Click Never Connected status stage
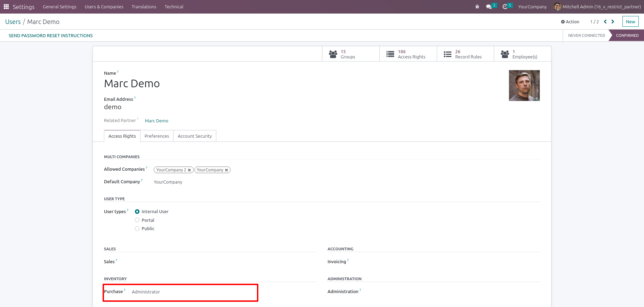 pos(586,35)
